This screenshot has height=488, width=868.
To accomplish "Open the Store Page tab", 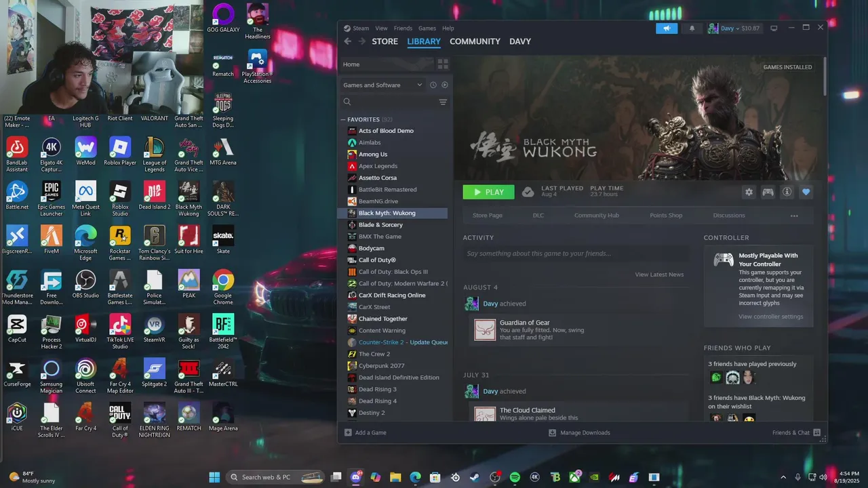I will (487, 216).
